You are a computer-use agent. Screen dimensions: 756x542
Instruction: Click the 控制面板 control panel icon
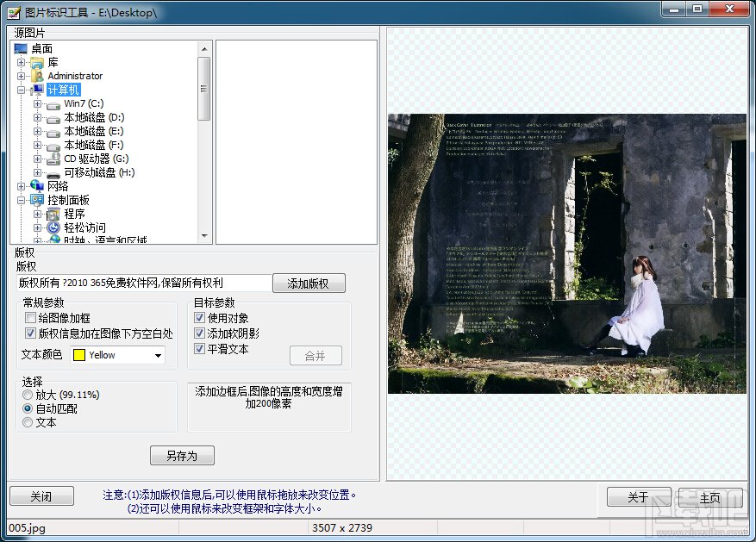point(37,200)
